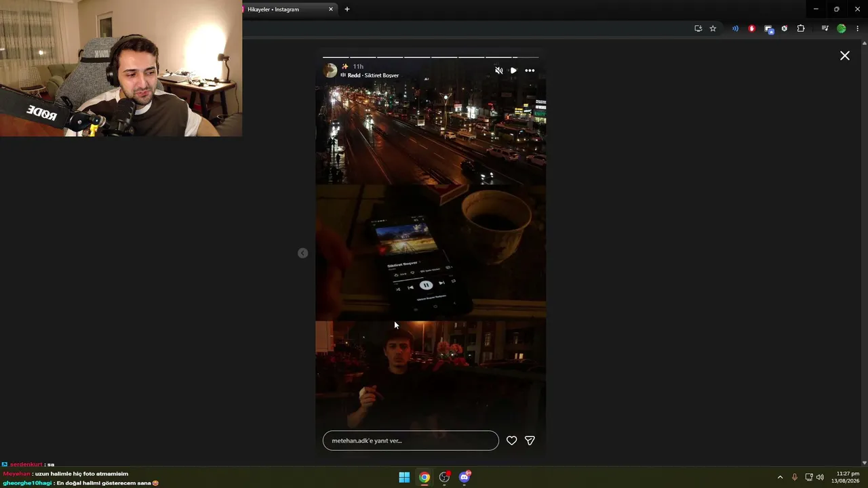Close the Hikayeler • Instagram tab
The image size is (868, 488).
(331, 9)
